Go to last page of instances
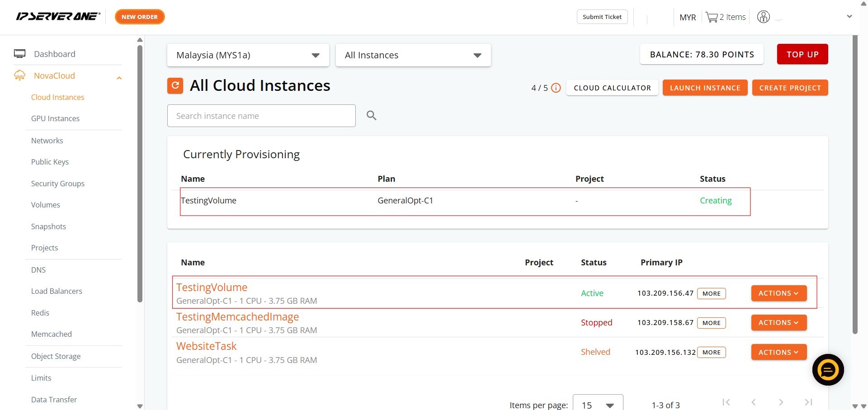Screen dimensions: 868x410 (808, 402)
